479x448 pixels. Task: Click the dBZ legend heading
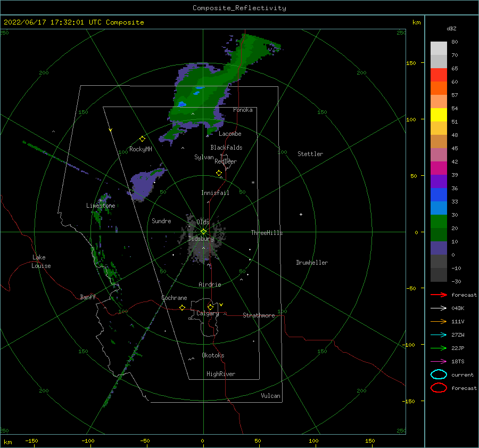pyautogui.click(x=451, y=28)
